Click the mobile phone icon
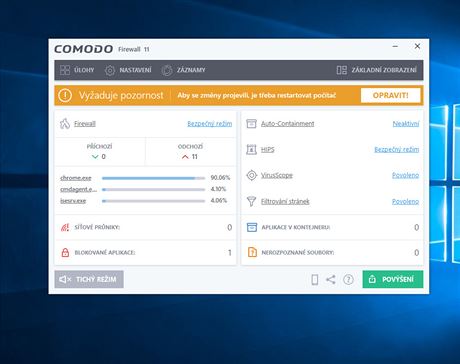The image size is (460, 364). tap(314, 279)
